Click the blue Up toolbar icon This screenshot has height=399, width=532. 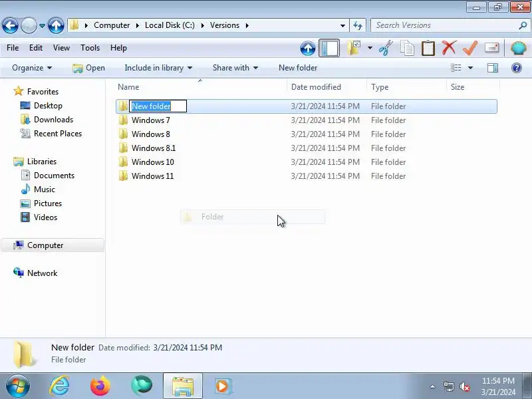tap(308, 48)
